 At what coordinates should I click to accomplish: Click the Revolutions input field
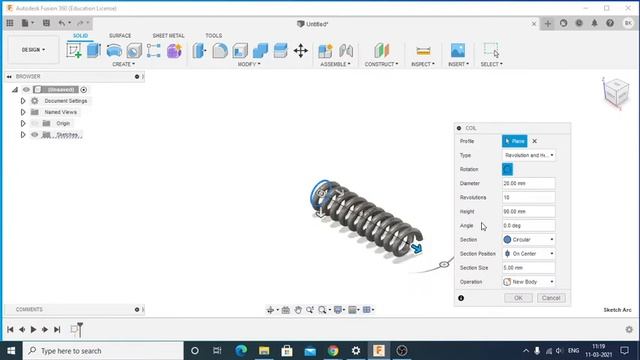point(529,197)
